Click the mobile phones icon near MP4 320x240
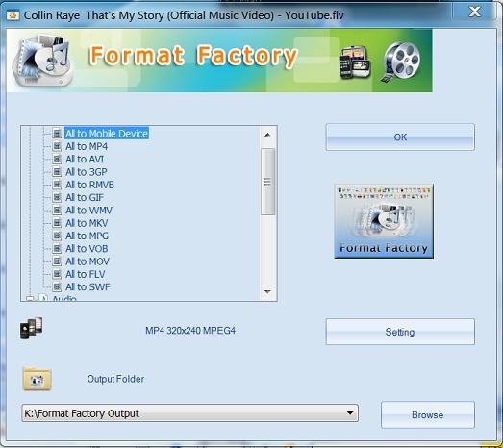Image resolution: width=503 pixels, height=448 pixels. point(31,328)
